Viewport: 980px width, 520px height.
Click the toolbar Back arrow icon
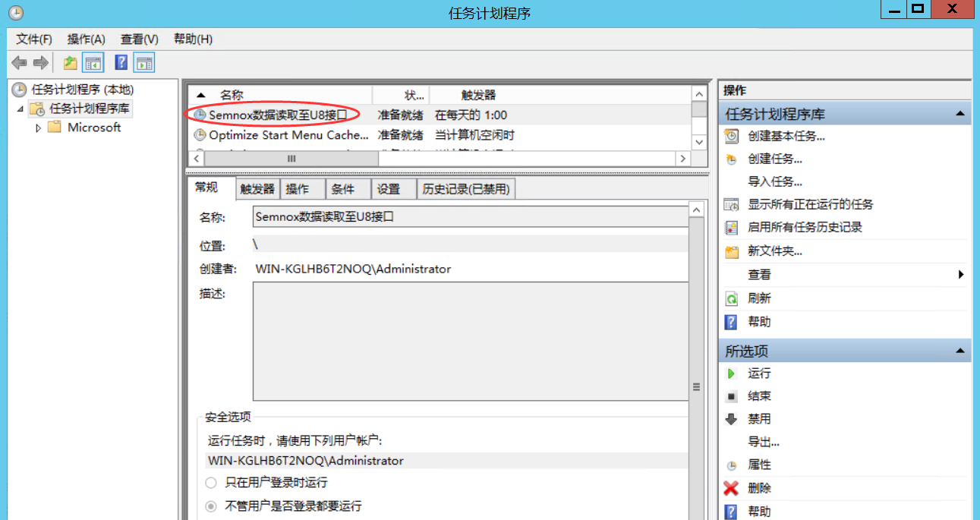click(x=19, y=63)
